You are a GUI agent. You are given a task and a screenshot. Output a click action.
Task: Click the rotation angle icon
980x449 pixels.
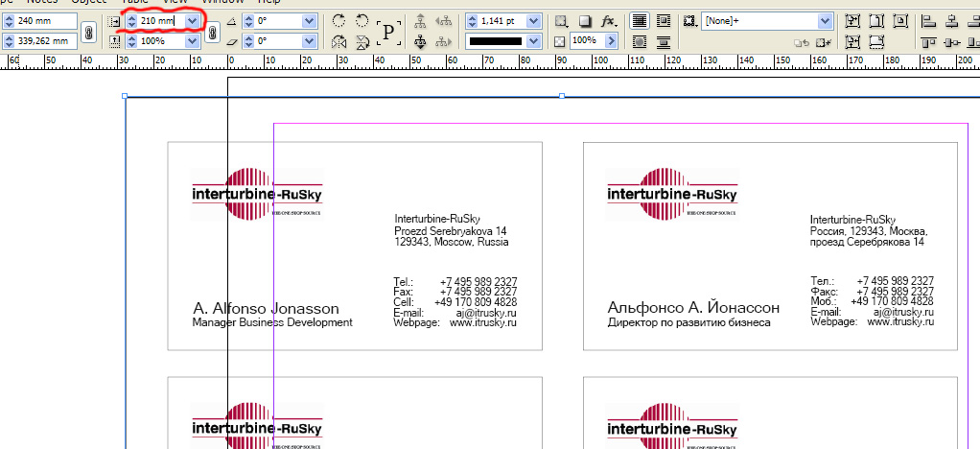pyautogui.click(x=231, y=21)
